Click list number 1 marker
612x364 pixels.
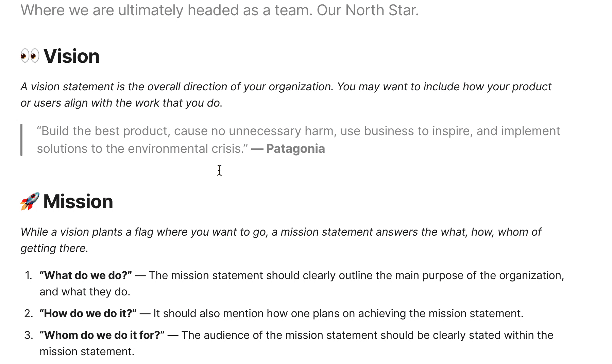(x=29, y=275)
